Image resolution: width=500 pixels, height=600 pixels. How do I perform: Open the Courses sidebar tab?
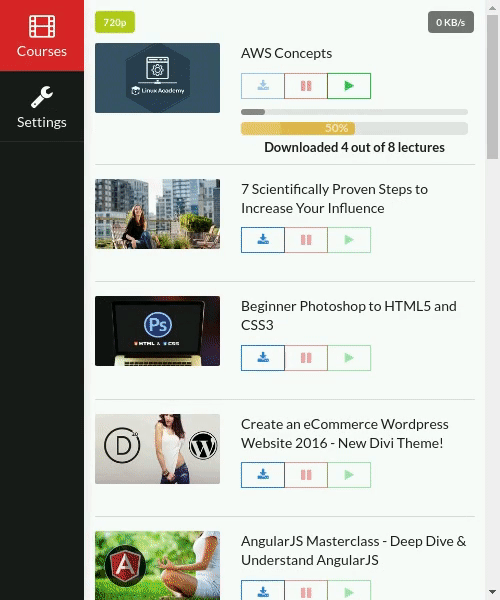click(x=42, y=36)
